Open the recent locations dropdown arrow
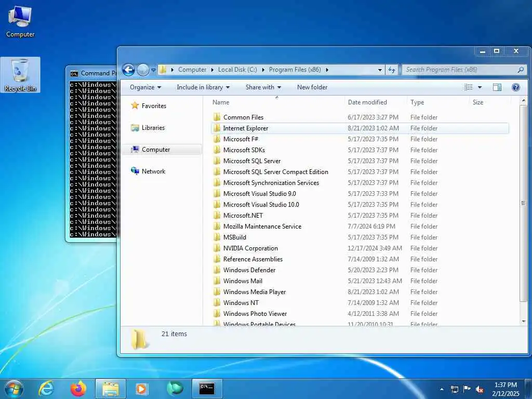Viewport: 532px width, 399px height. coord(153,70)
